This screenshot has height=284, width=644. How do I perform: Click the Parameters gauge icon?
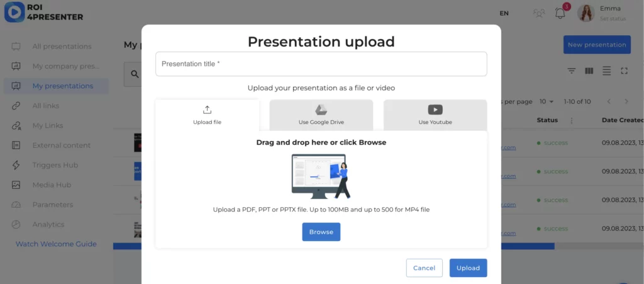click(16, 205)
